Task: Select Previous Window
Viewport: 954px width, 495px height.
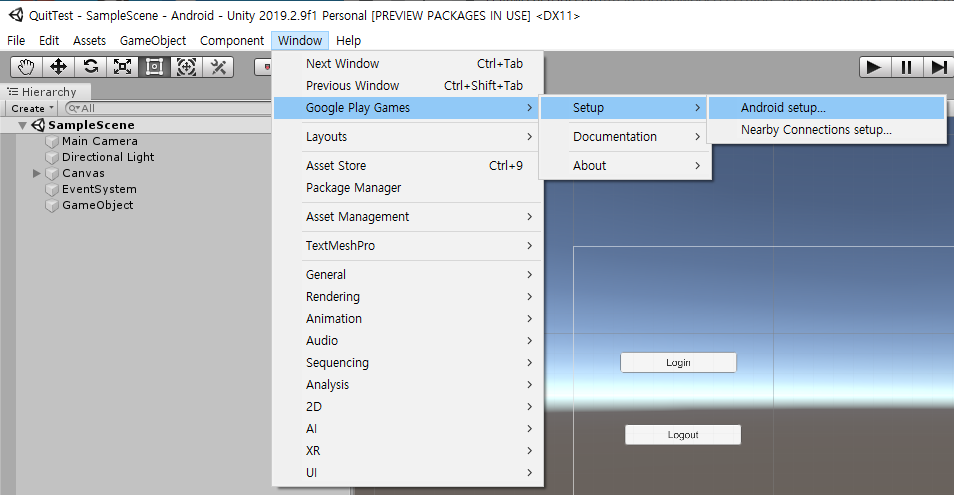Action: tap(408, 86)
